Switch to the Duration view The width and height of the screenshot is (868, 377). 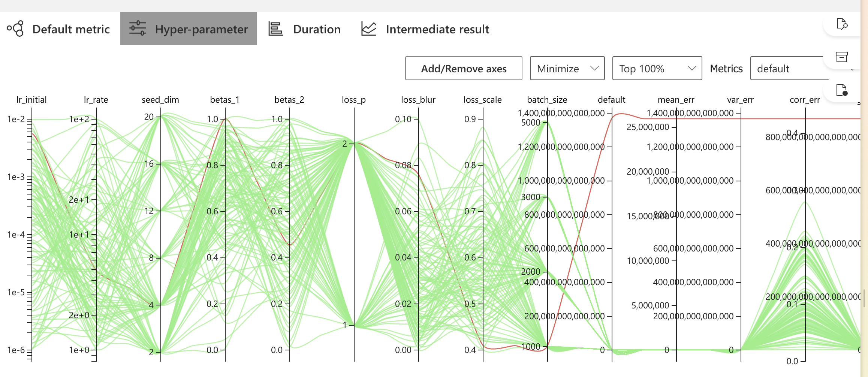[317, 29]
